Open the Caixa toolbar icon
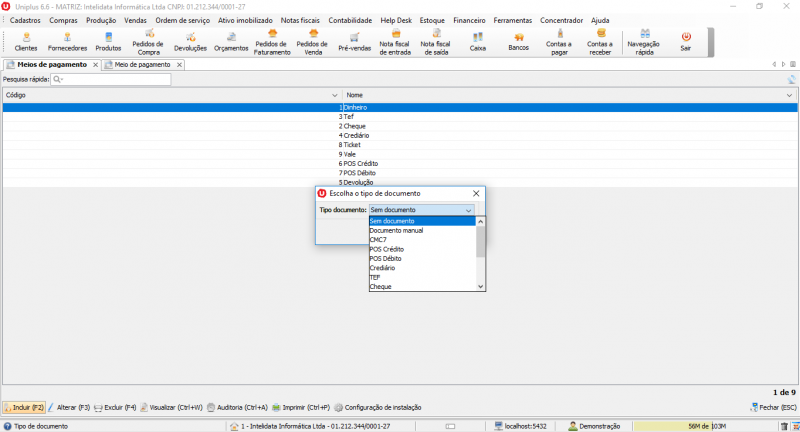This screenshot has width=800, height=432. 478,42
